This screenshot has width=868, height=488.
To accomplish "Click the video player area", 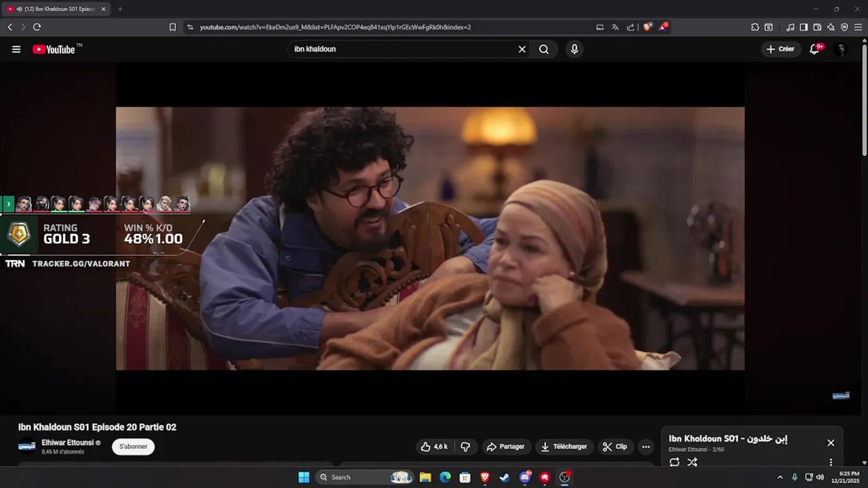I will point(430,238).
